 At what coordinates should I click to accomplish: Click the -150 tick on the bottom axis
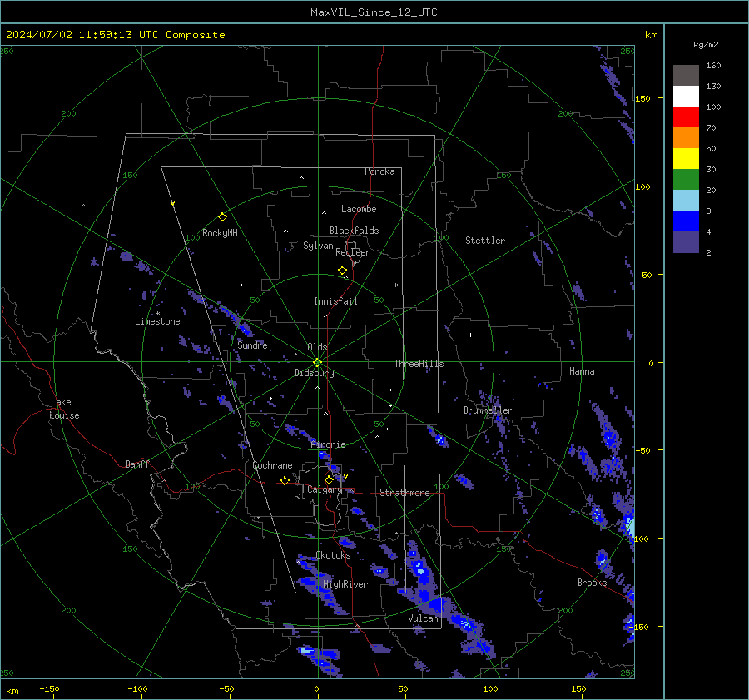point(49,688)
